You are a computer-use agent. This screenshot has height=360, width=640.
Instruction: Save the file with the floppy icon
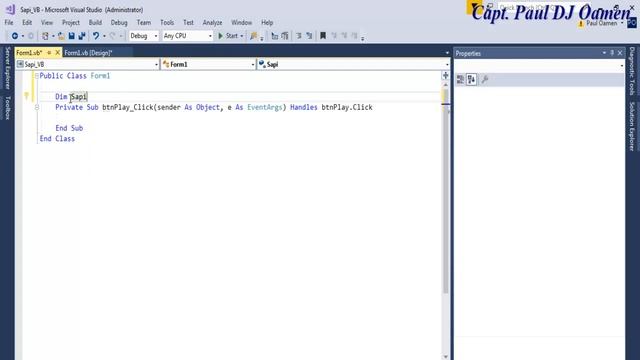coord(71,36)
